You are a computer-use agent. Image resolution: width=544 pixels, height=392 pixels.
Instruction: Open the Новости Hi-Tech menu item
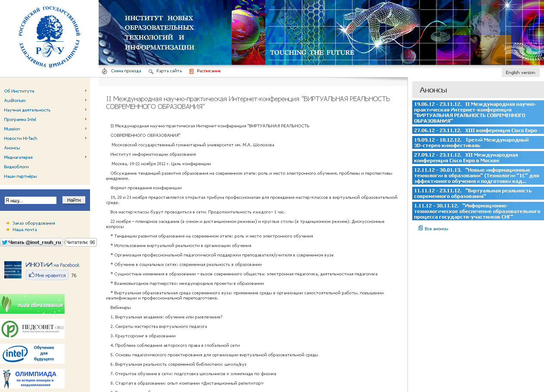point(21,138)
